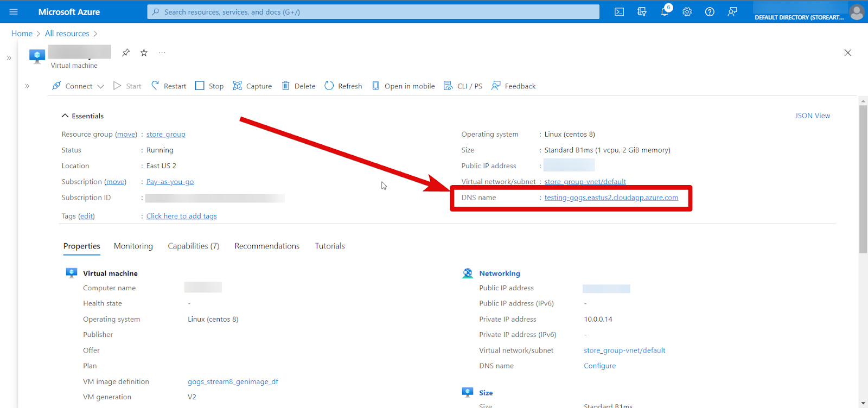Open the JSON View link
Image resolution: width=868 pixels, height=408 pixels.
(x=813, y=116)
